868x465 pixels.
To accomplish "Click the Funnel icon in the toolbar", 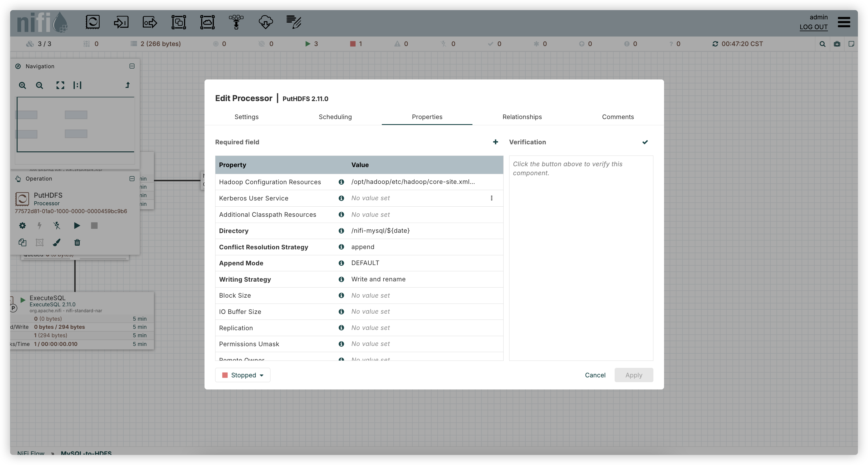I will [236, 22].
